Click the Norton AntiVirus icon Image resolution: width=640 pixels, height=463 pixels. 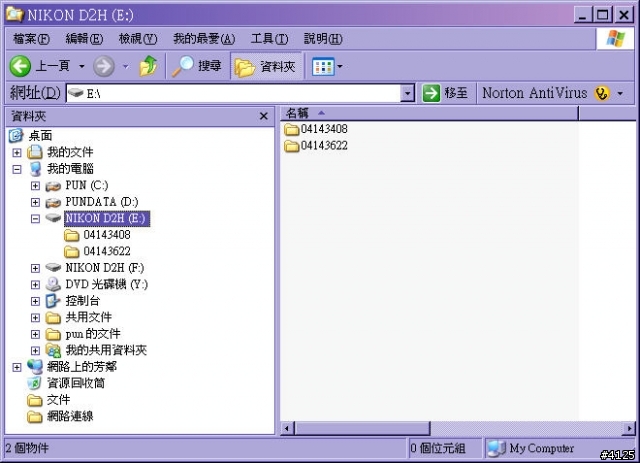tap(602, 93)
